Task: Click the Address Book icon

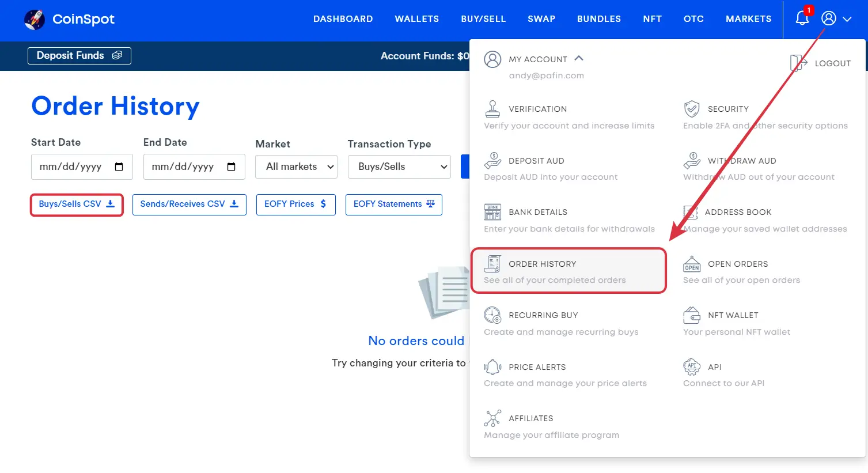Action: (691, 212)
